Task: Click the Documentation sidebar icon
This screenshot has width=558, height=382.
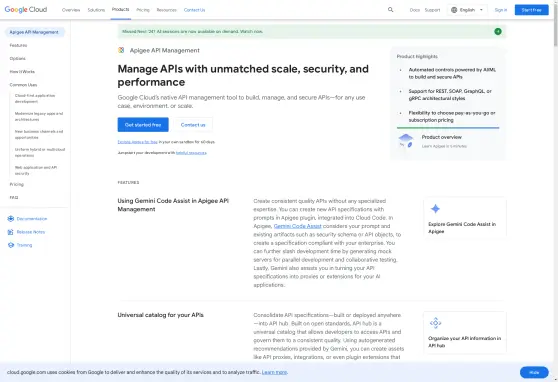Action: coord(11,219)
